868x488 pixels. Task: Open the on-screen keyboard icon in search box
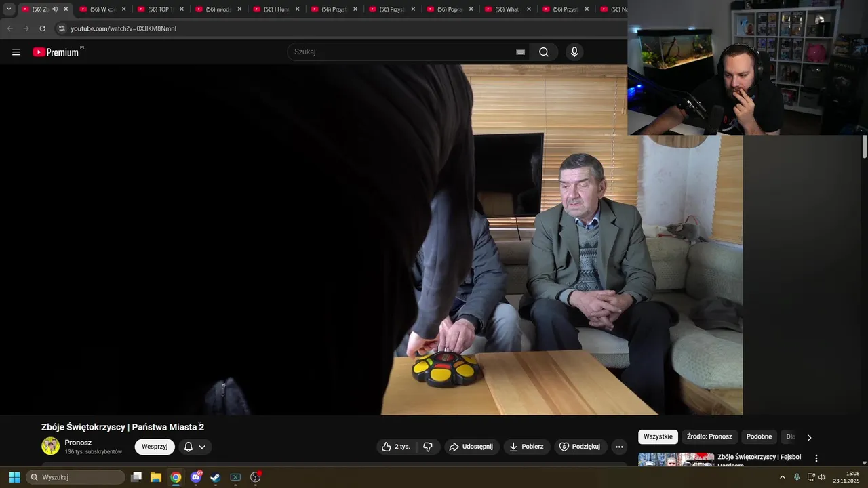coord(520,52)
